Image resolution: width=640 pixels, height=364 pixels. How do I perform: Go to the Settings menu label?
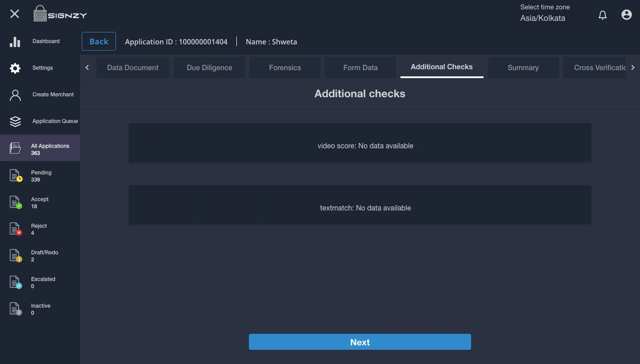coord(43,68)
